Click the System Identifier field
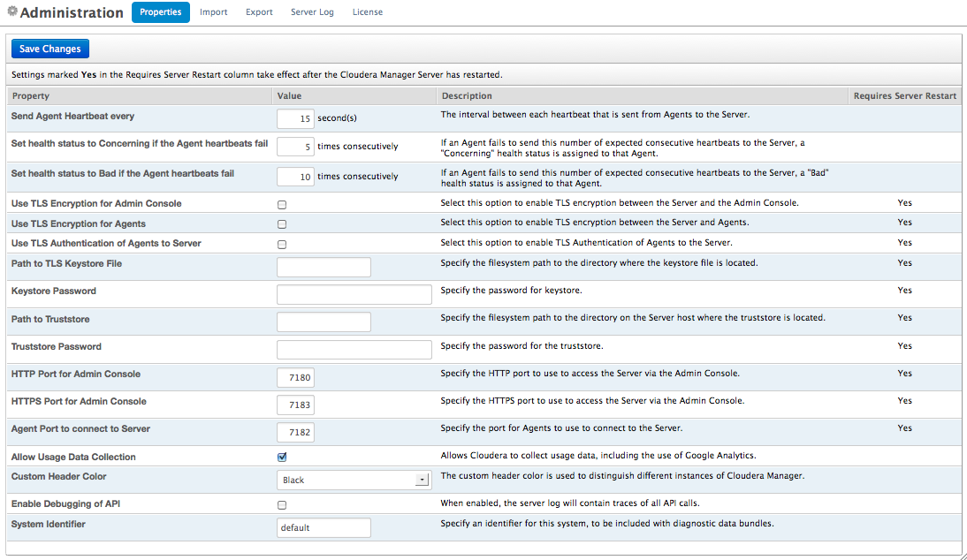The image size is (967, 560). (x=324, y=527)
